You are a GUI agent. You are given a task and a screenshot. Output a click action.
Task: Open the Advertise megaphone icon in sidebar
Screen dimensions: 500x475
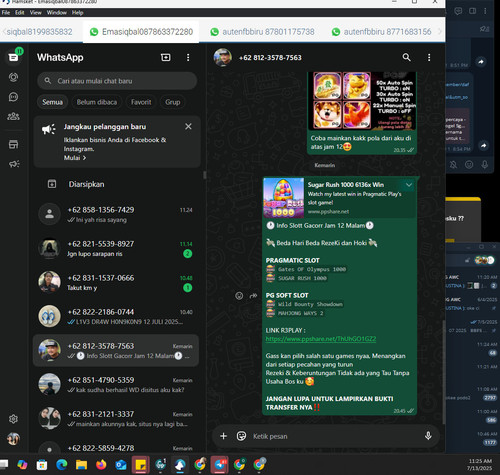[14, 164]
